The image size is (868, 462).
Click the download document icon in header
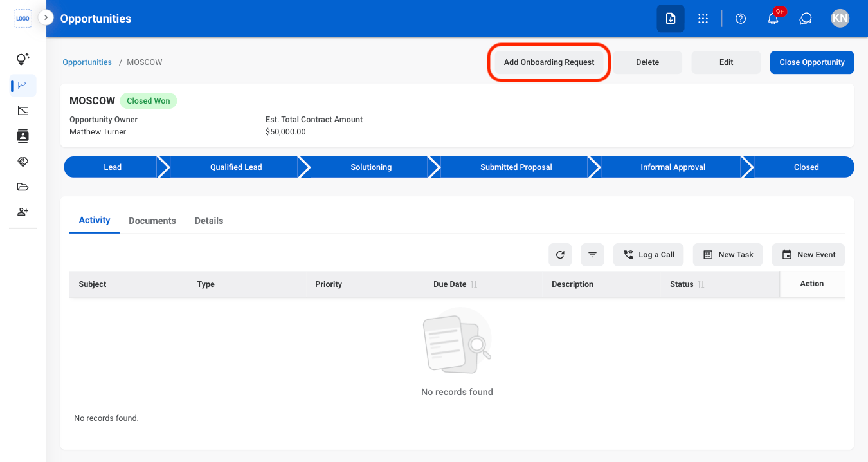pyautogui.click(x=671, y=19)
